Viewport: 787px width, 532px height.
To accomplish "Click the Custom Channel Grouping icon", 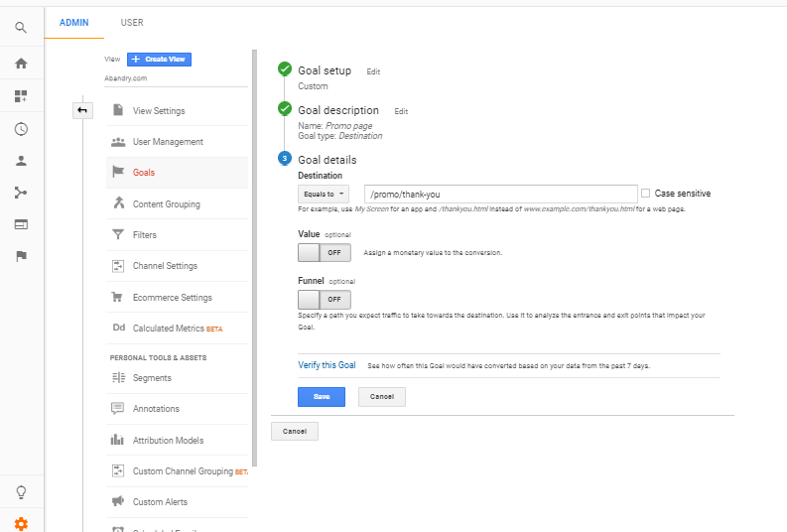I will (x=118, y=470).
